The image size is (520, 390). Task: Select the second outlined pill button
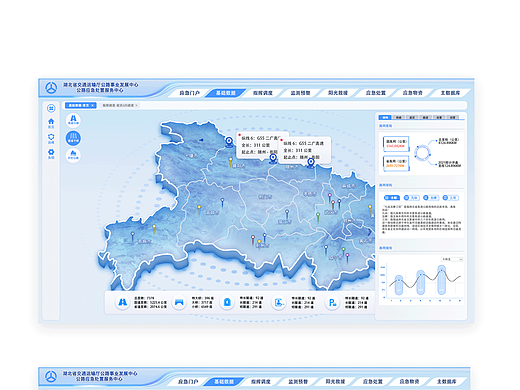(412, 198)
